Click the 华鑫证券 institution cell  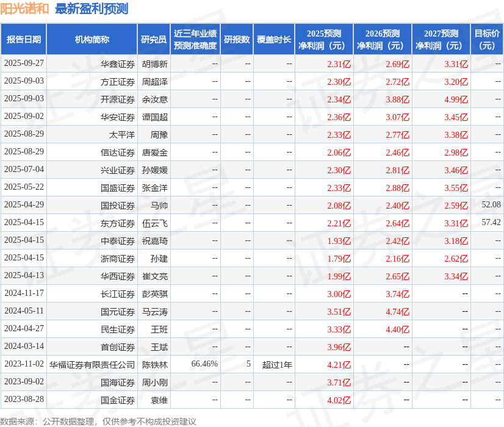(118, 64)
